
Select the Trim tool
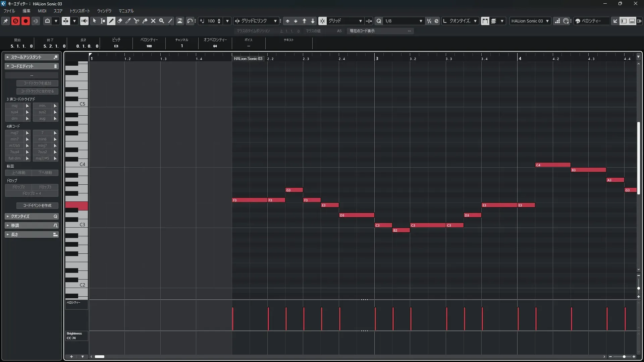point(128,21)
